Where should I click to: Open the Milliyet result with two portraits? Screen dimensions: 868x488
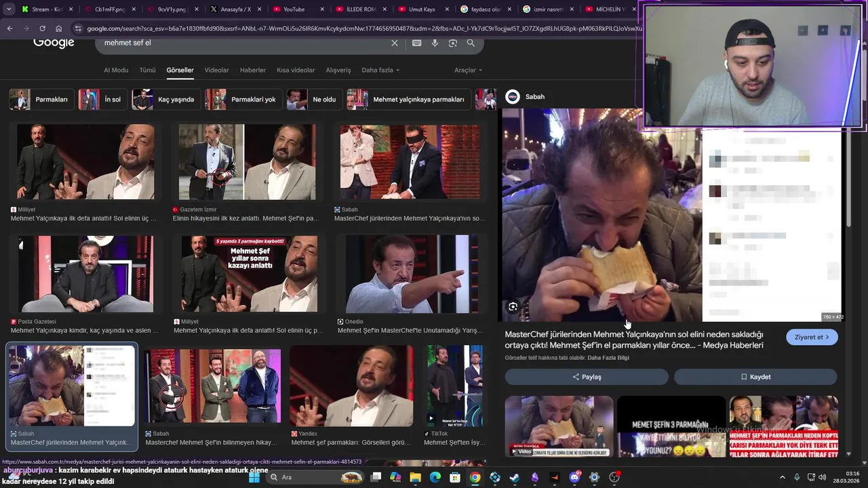(85, 161)
